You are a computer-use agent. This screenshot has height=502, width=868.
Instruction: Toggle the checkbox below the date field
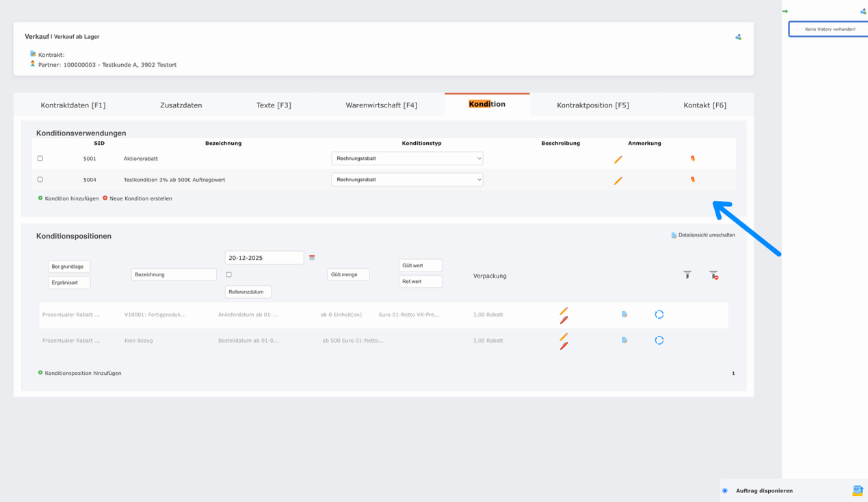(229, 275)
